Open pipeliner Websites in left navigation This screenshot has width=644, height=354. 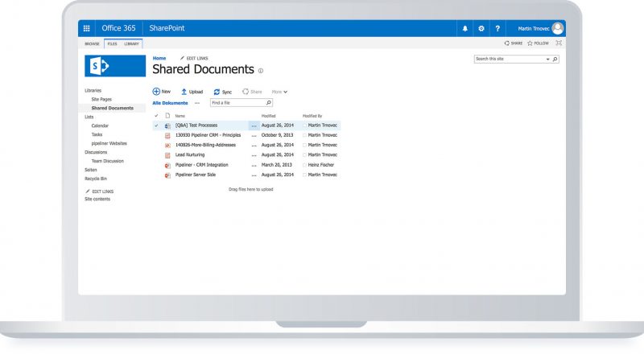point(109,143)
